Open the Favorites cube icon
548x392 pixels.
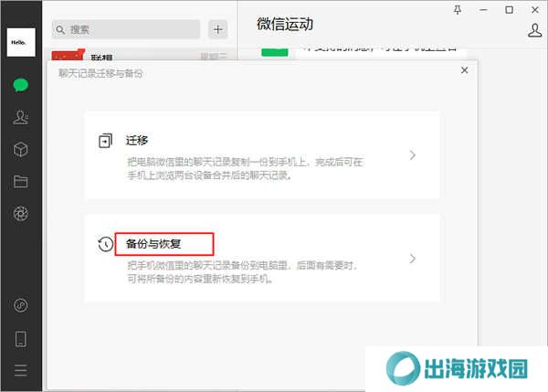point(21,149)
